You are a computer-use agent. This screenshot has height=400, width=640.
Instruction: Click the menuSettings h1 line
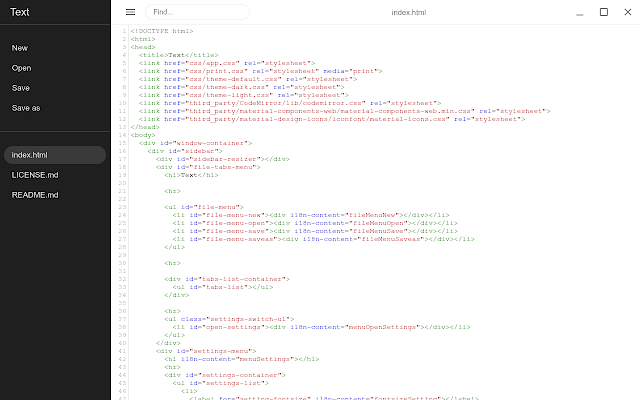coord(242,359)
